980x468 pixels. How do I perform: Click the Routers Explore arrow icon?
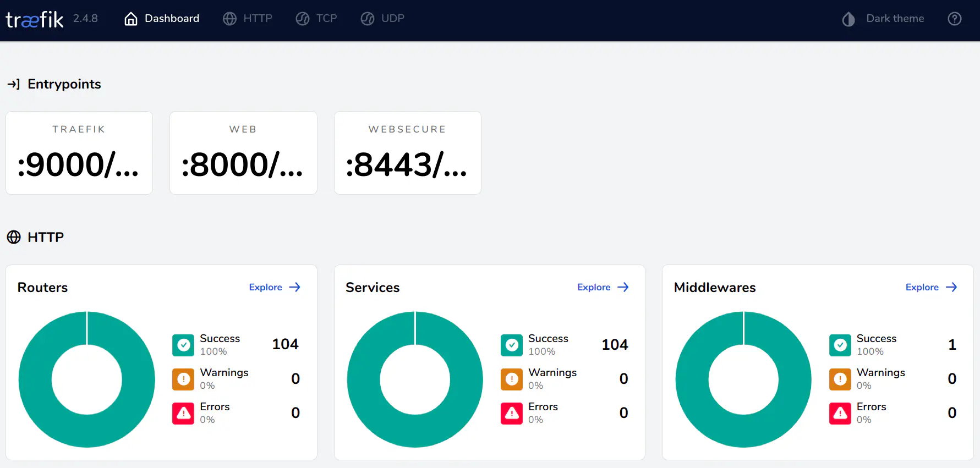tap(295, 287)
